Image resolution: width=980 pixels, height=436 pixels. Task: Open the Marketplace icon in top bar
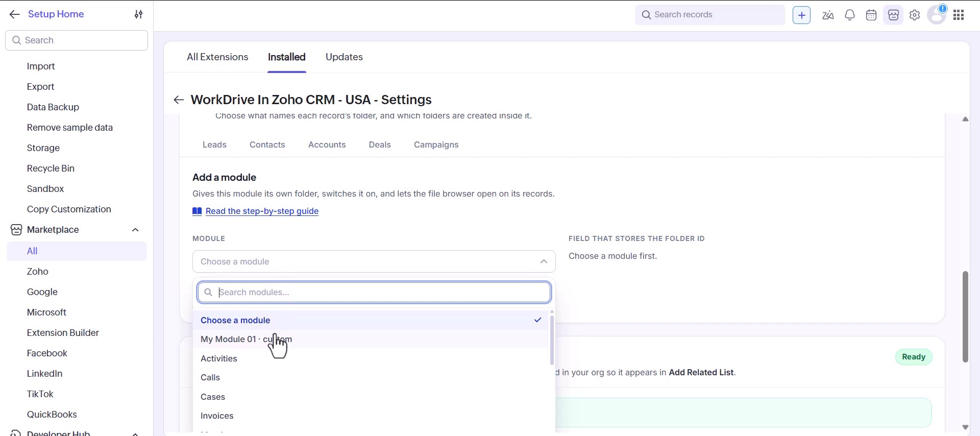[x=893, y=15]
